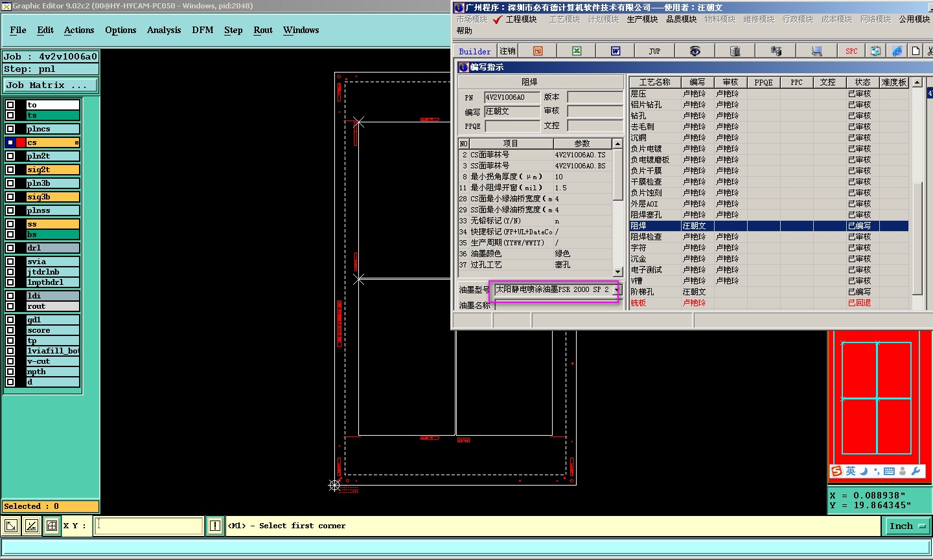Toggle the drl layer checkbox

click(10, 248)
